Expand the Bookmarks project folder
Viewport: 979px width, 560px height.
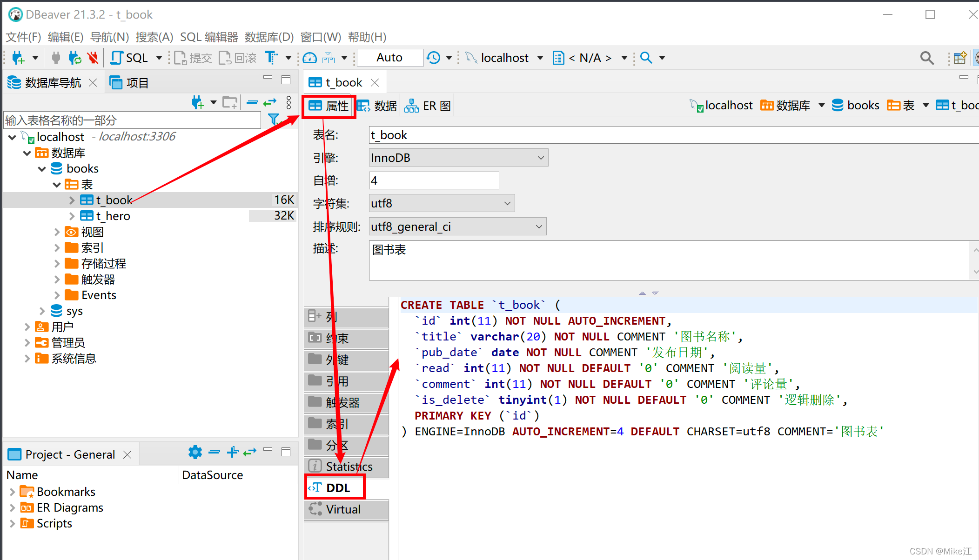(x=12, y=492)
